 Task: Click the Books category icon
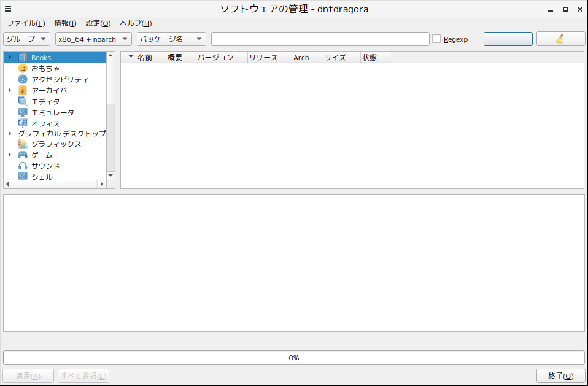[23, 57]
